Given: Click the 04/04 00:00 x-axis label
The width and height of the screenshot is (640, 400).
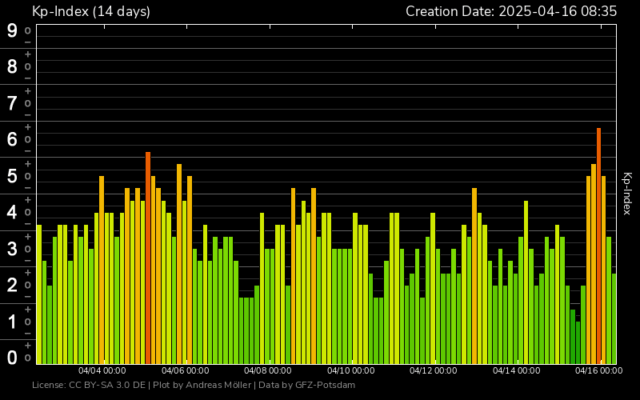Looking at the screenshot, I should point(102,370).
